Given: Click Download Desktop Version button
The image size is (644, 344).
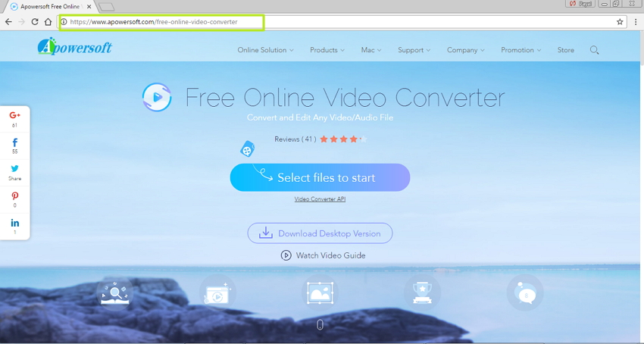Looking at the screenshot, I should point(320,233).
